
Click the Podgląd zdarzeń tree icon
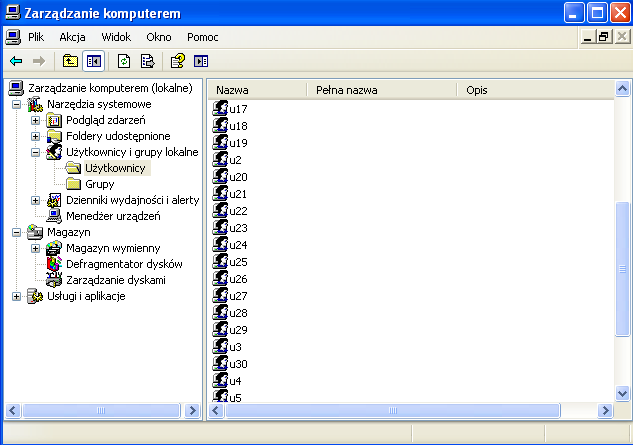[x=54, y=120]
